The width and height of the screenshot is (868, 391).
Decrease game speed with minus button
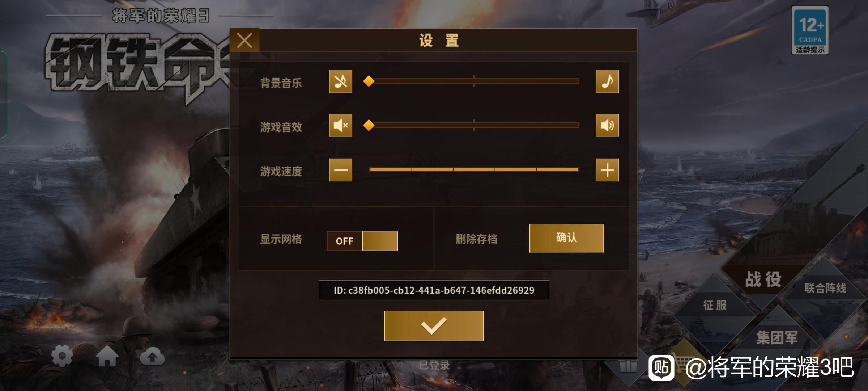[x=340, y=170]
